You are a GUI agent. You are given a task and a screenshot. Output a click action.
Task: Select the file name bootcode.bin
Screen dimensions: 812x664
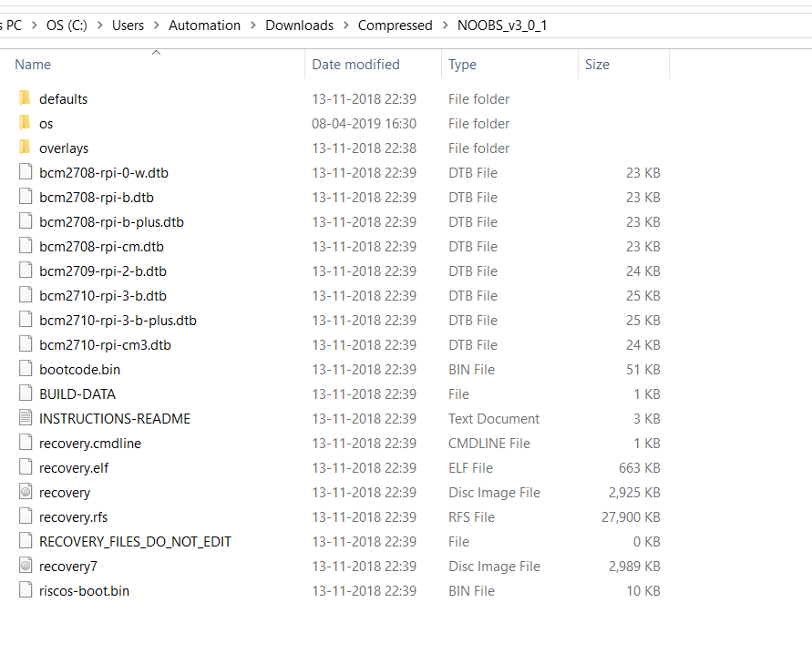click(x=80, y=370)
